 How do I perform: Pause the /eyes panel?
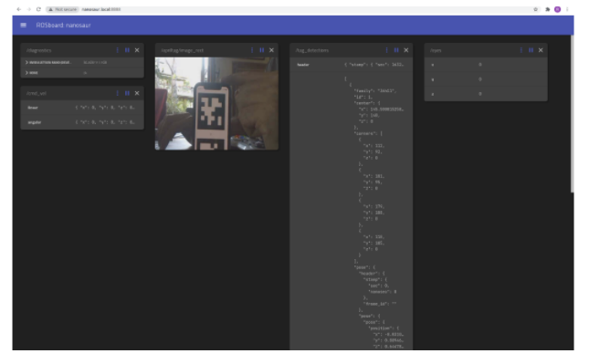(x=531, y=50)
